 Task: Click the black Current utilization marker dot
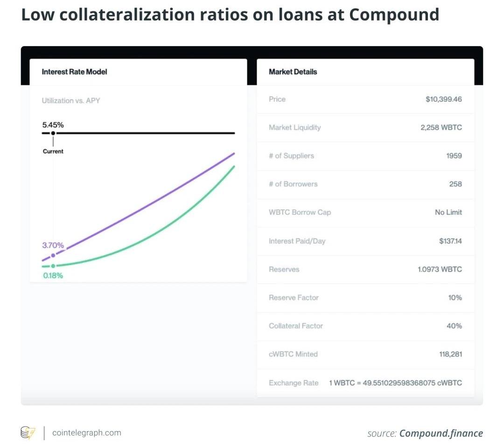[53, 133]
